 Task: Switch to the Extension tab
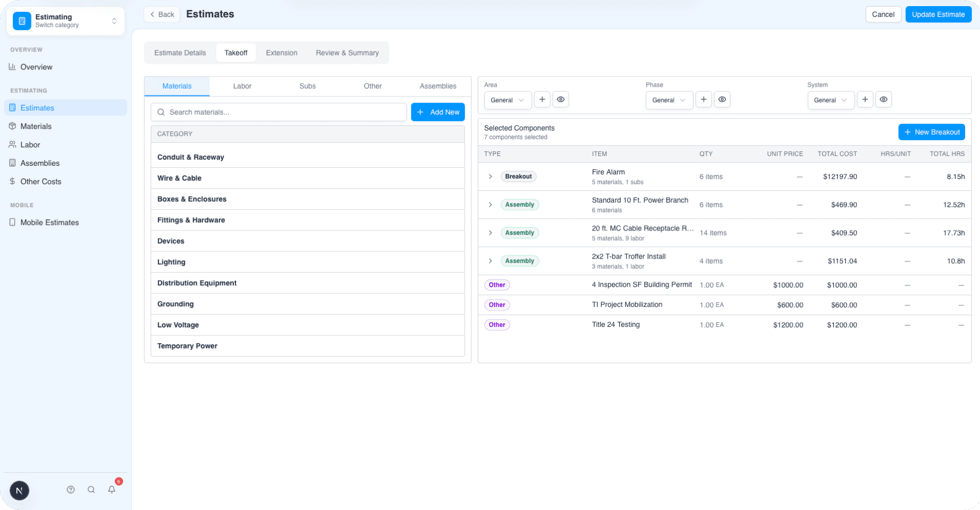(x=281, y=53)
